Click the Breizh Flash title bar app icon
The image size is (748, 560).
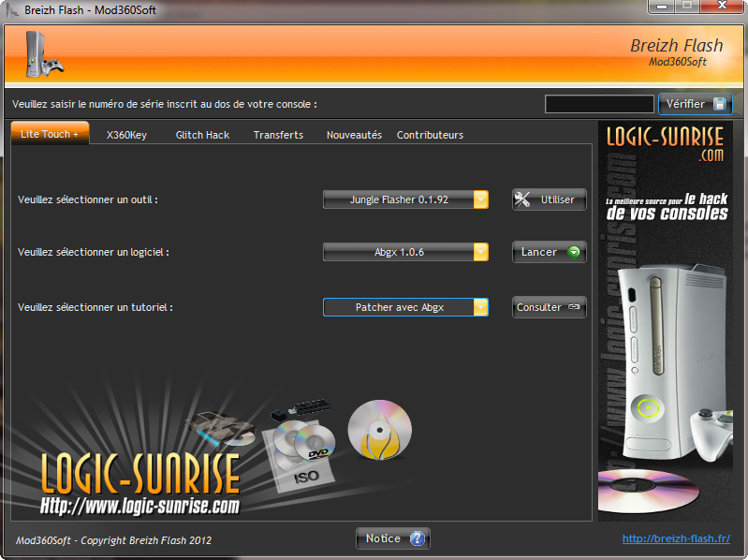point(12,9)
